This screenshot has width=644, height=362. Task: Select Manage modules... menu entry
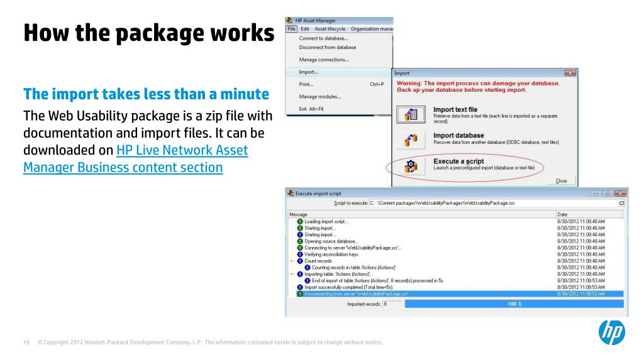click(319, 96)
